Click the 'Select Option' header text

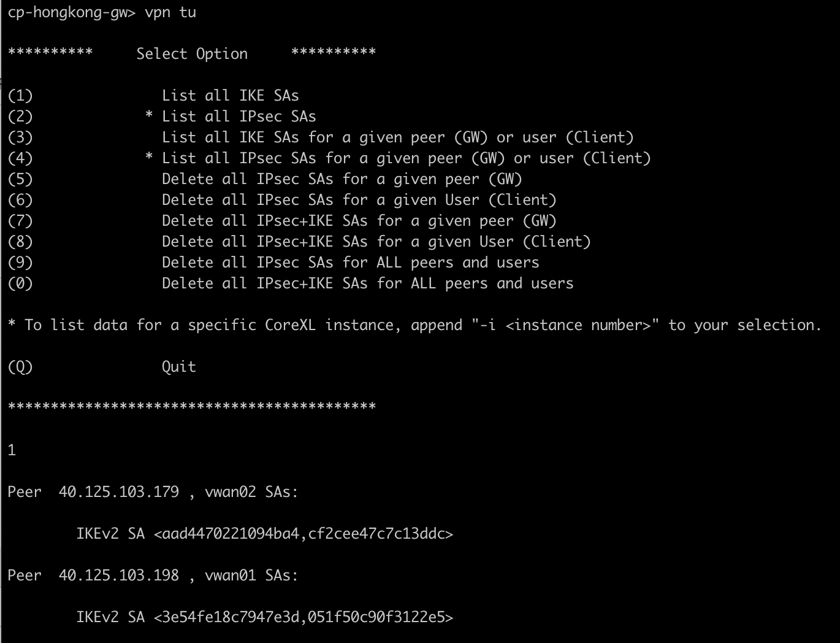[x=192, y=54]
